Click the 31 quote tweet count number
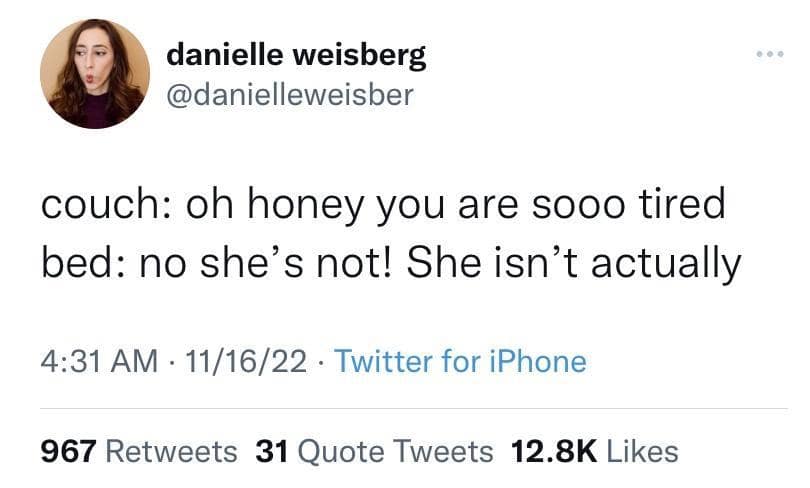 click(272, 451)
